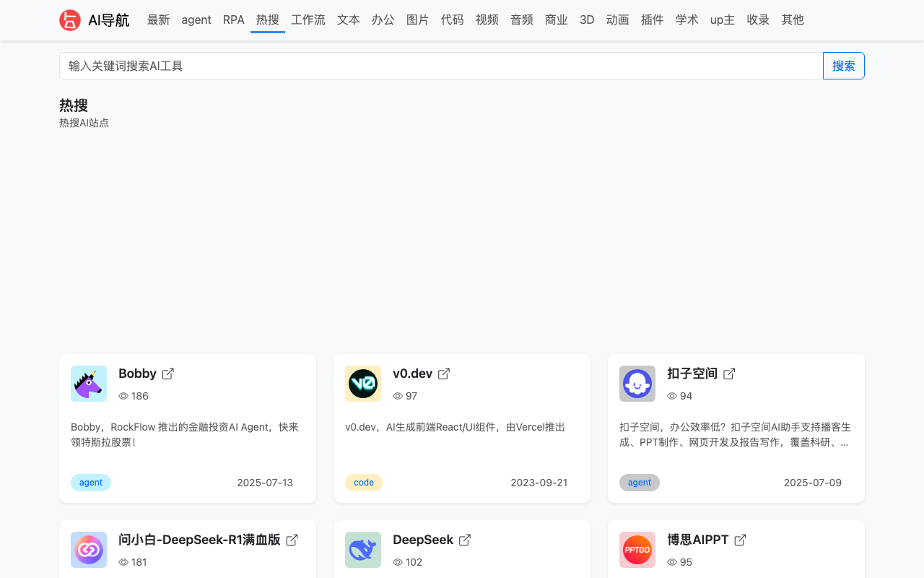924x578 pixels.
Task: Click the 问小白 logo thumbnail
Action: [x=89, y=550]
